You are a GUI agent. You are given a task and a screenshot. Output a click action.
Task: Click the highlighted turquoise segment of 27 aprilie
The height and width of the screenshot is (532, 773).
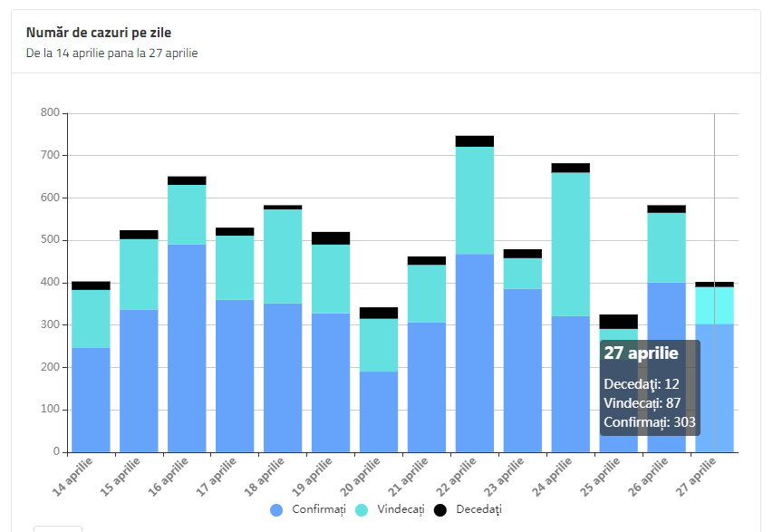[x=714, y=305]
